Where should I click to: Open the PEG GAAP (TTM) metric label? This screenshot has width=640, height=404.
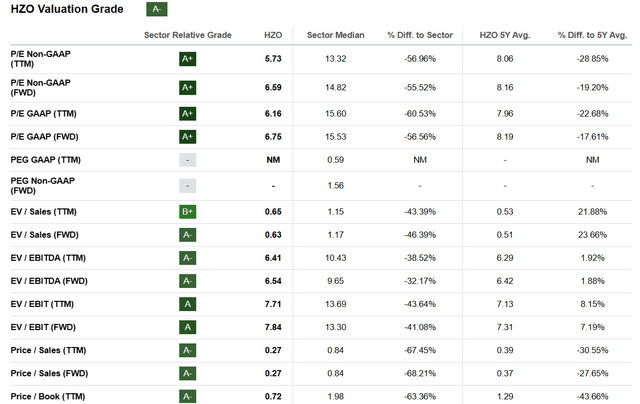pyautogui.click(x=46, y=160)
